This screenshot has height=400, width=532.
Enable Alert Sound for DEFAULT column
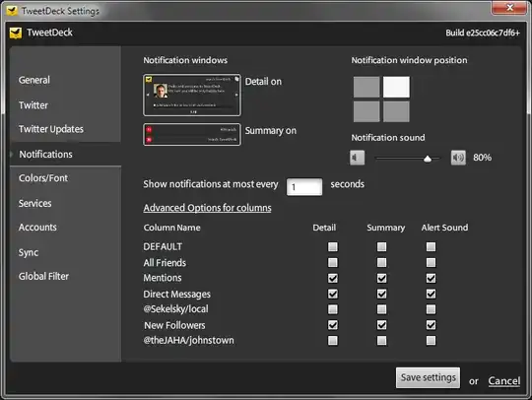coord(431,246)
